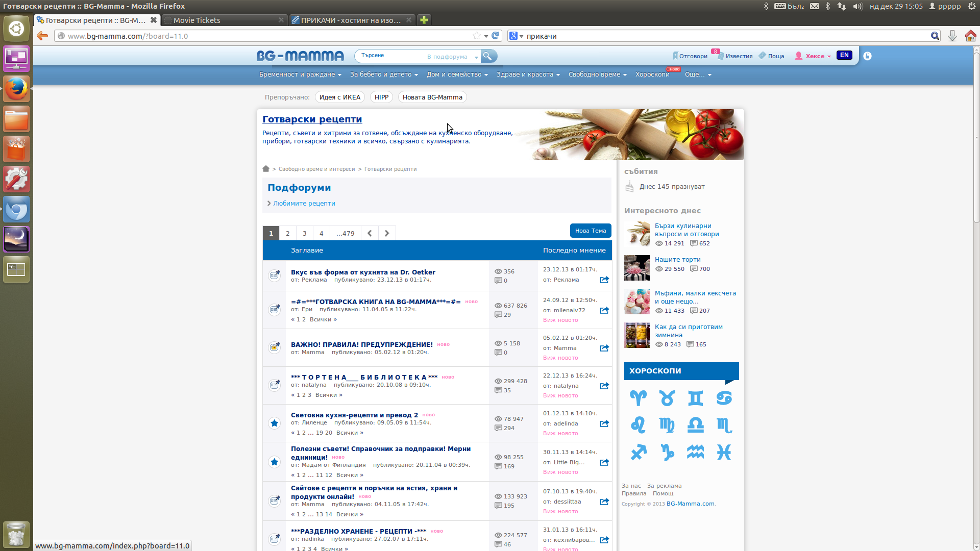Bookmark page with the star icon
This screenshot has height=551, width=980.
pyautogui.click(x=476, y=36)
